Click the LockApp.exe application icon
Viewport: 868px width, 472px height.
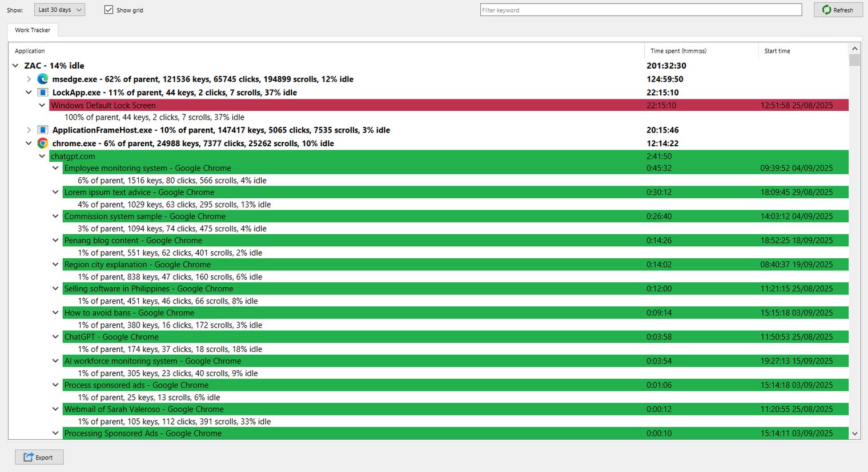point(43,93)
